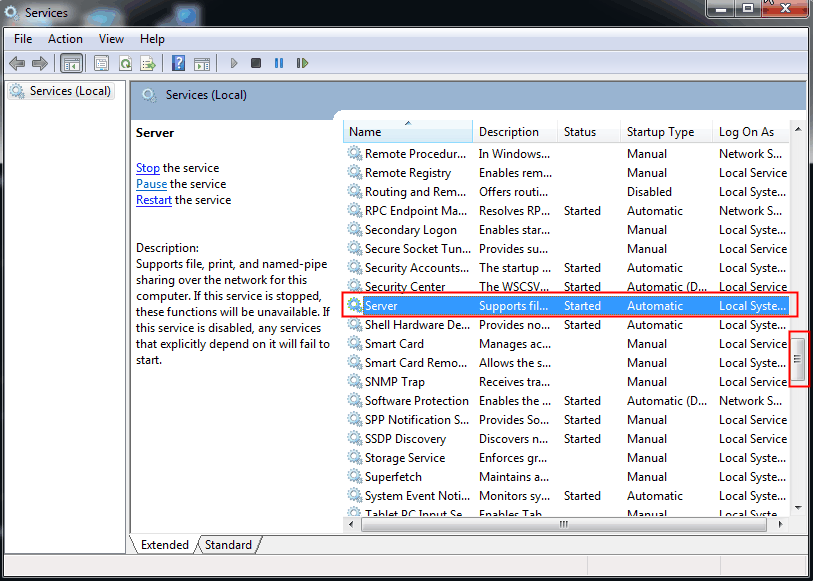813x581 pixels.
Task: Click the Services (Local) header icon
Action: click(x=149, y=95)
